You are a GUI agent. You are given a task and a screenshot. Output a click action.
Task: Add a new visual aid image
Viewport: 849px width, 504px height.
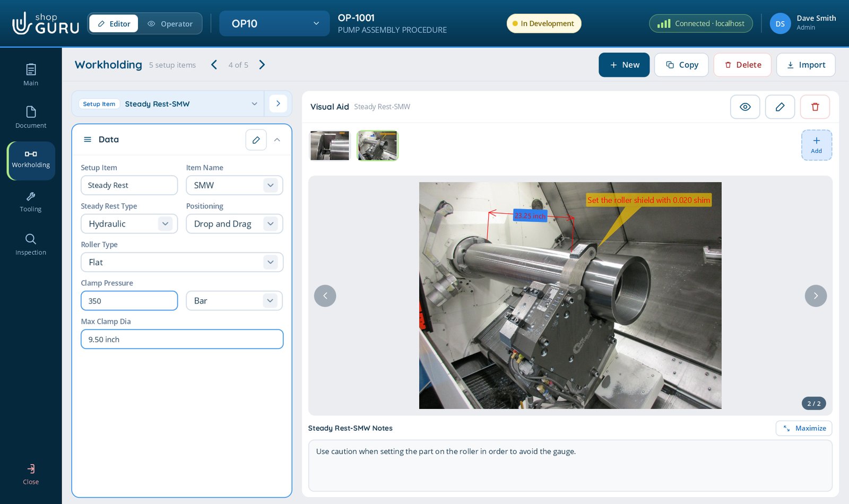click(x=816, y=145)
